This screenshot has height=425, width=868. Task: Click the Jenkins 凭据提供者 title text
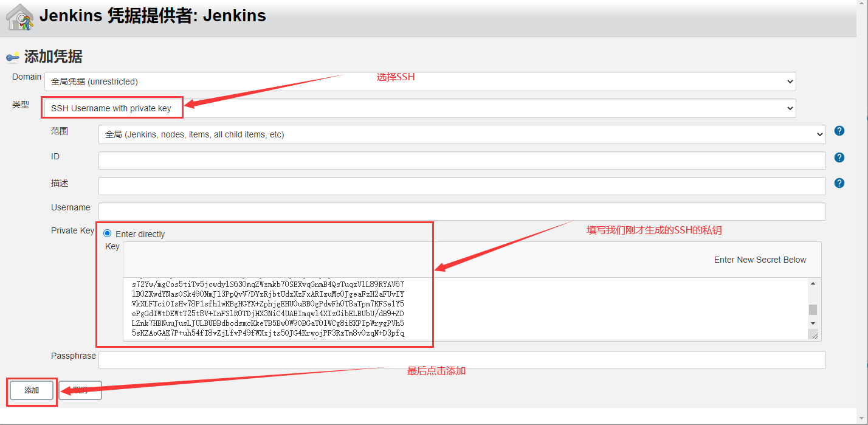tap(153, 16)
